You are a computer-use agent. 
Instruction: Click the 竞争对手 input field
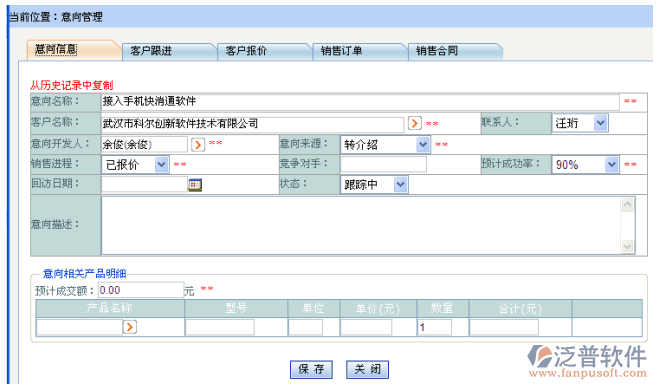click(383, 164)
